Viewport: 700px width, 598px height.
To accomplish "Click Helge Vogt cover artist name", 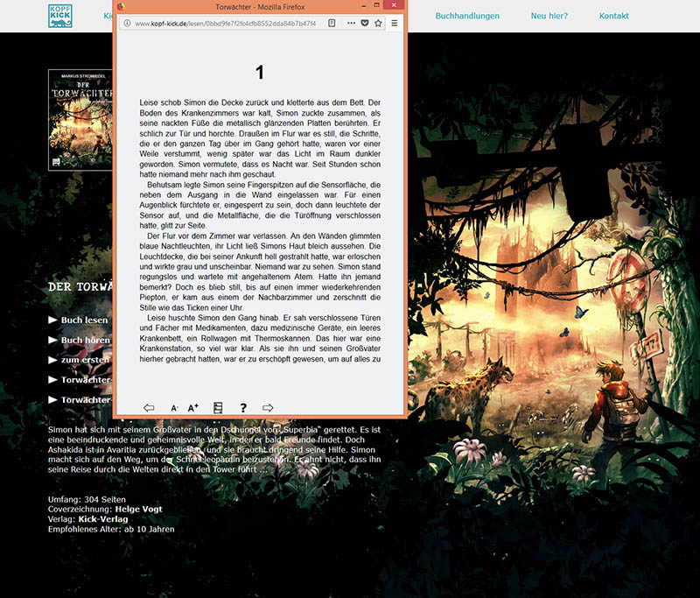I will pyautogui.click(x=138, y=509).
